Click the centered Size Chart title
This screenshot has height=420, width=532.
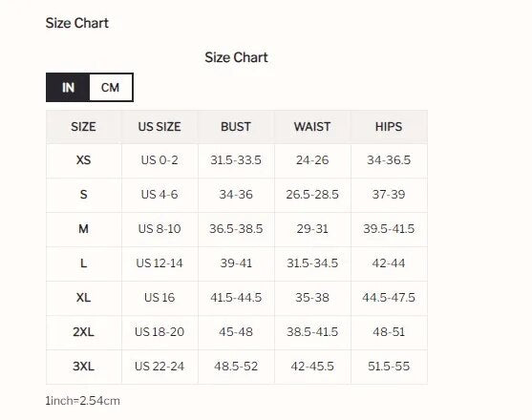click(x=236, y=57)
